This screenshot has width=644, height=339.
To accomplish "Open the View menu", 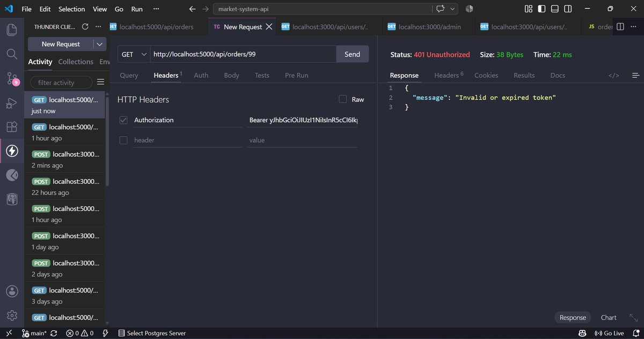I will pos(100,9).
